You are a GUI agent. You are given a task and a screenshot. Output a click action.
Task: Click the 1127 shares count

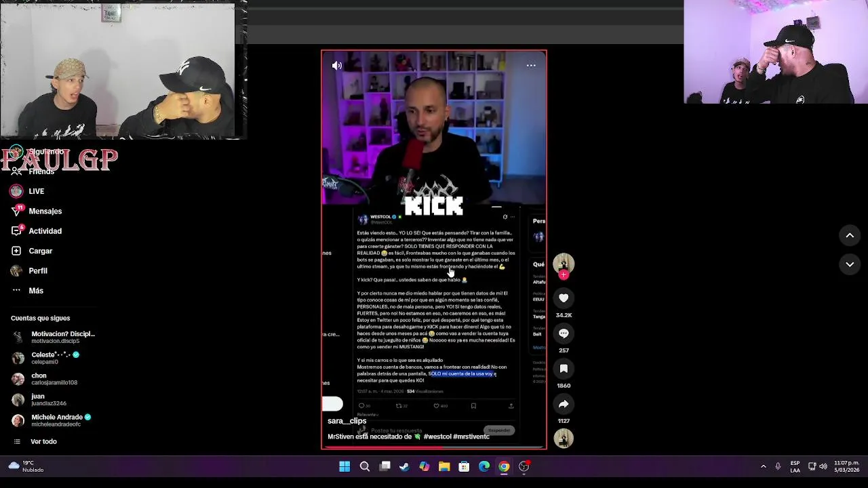564,421
